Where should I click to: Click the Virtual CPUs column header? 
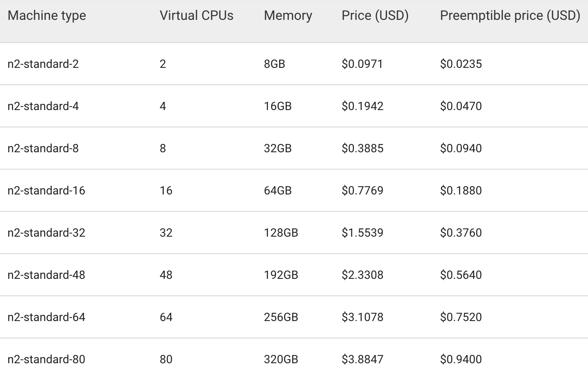point(196,16)
